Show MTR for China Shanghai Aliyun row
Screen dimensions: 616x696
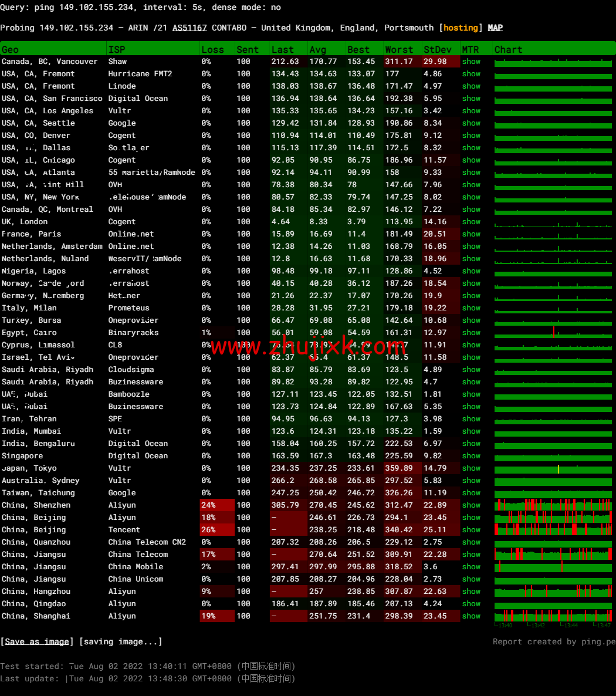click(471, 616)
